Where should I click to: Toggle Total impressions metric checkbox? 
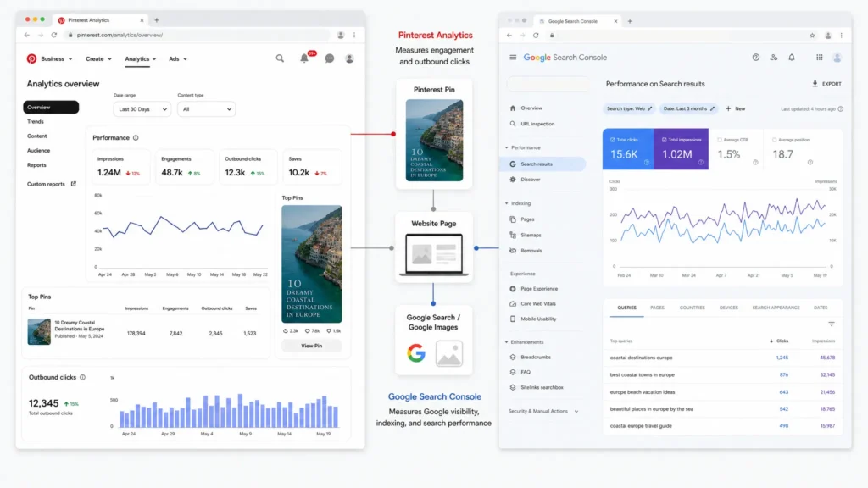point(665,140)
